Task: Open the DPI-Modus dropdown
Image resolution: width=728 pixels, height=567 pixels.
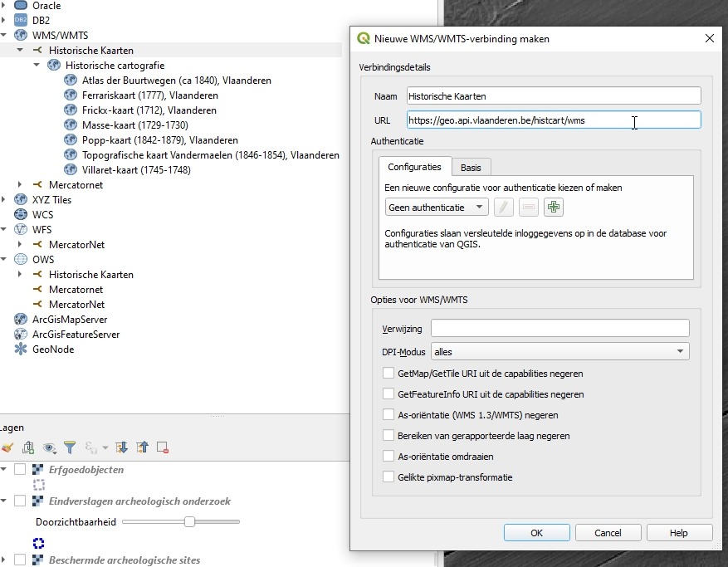Action: pos(560,351)
